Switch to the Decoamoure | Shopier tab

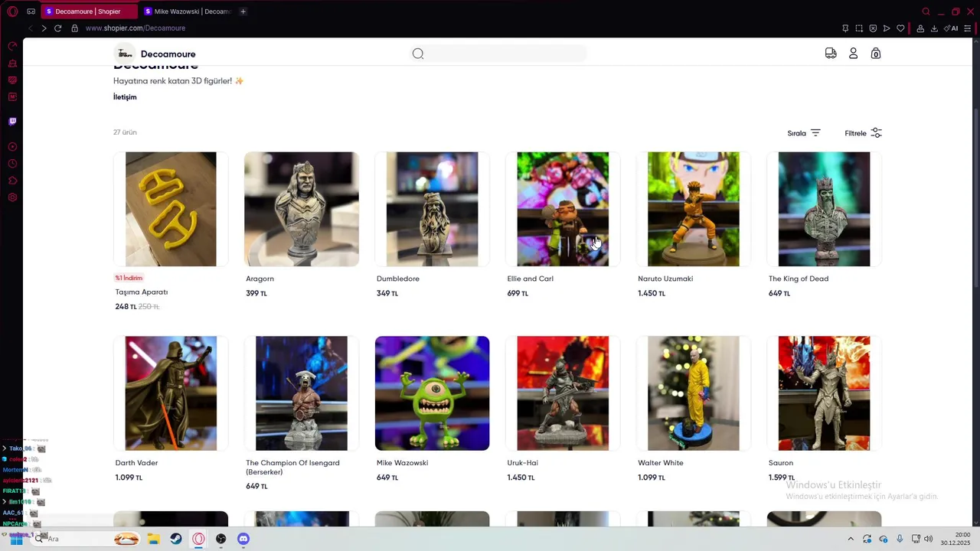[x=89, y=11]
